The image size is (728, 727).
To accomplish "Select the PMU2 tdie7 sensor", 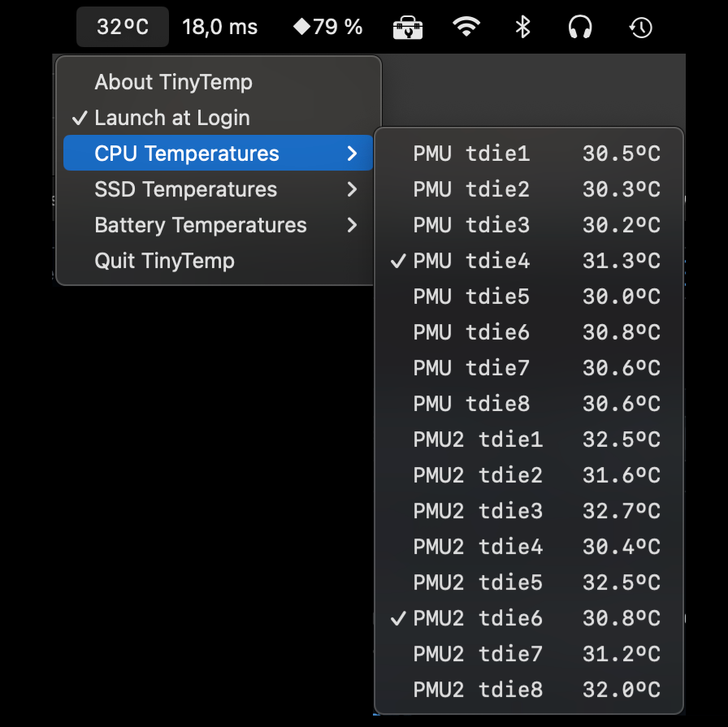I will click(x=529, y=654).
